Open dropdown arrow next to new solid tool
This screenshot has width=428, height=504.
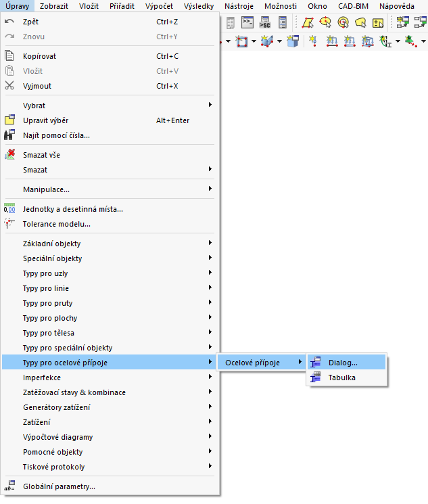tap(279, 41)
